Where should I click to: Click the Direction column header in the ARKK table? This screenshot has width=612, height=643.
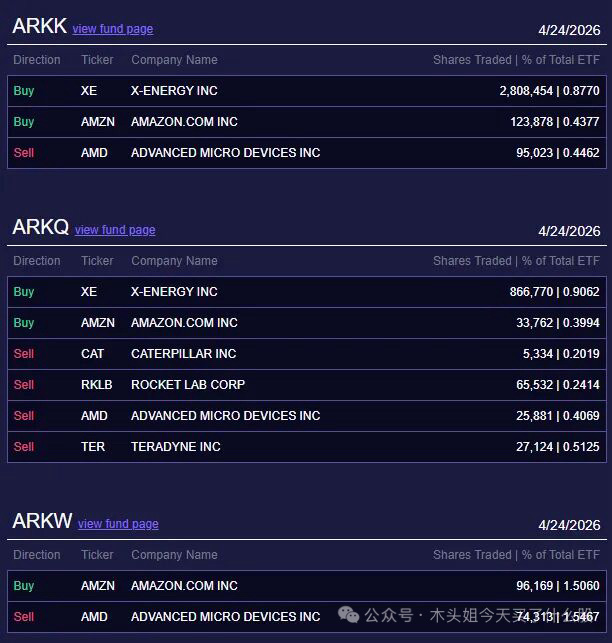(37, 60)
